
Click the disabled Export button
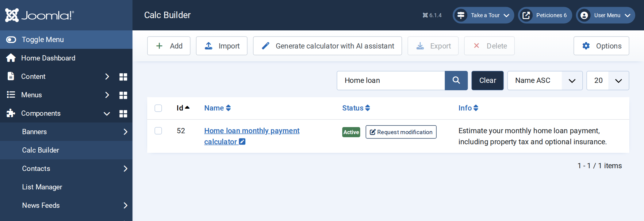(433, 46)
